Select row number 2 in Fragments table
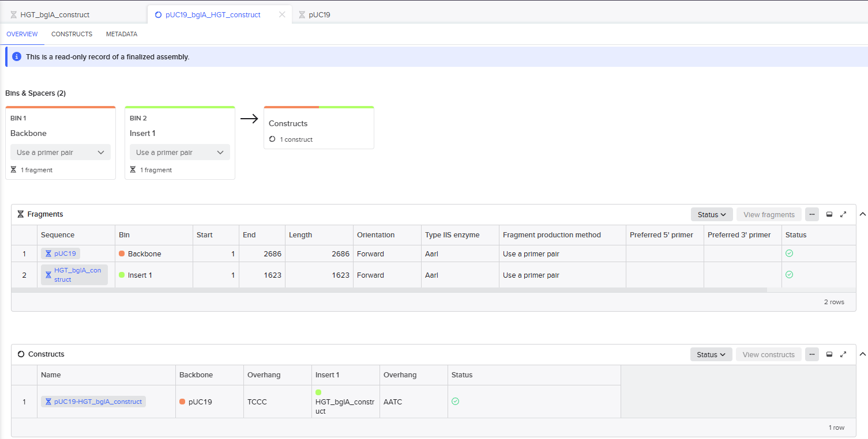 tap(24, 275)
